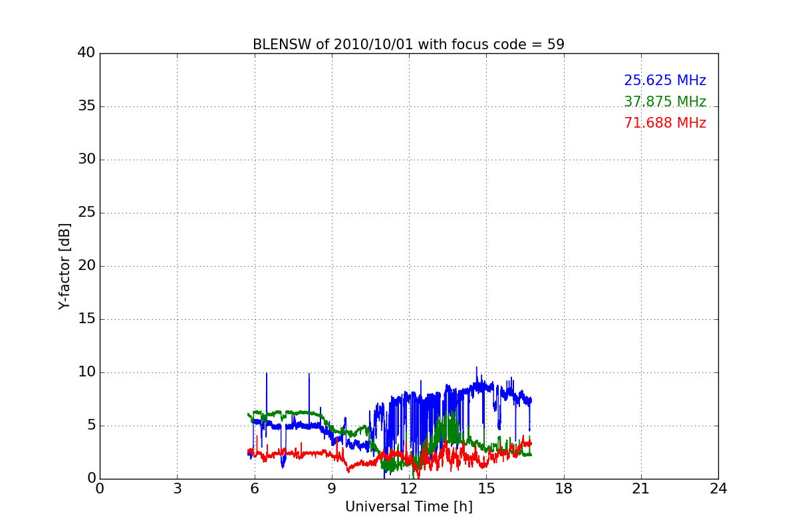Screen dimensions: 798x532
Task: Click the x-axis tick label '18'
Action: coord(564,489)
